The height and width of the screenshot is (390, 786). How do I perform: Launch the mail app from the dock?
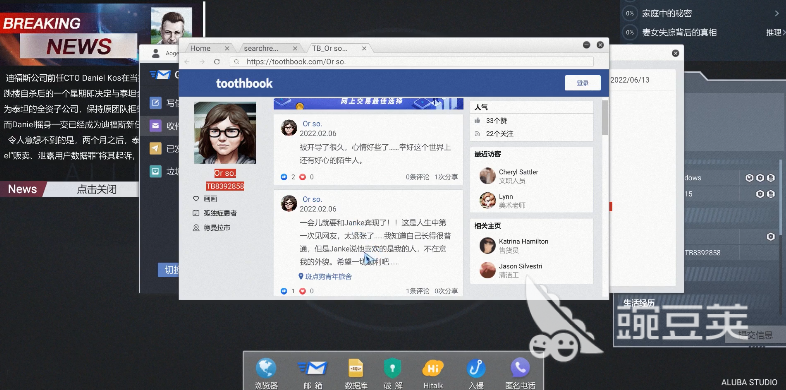(x=312, y=368)
